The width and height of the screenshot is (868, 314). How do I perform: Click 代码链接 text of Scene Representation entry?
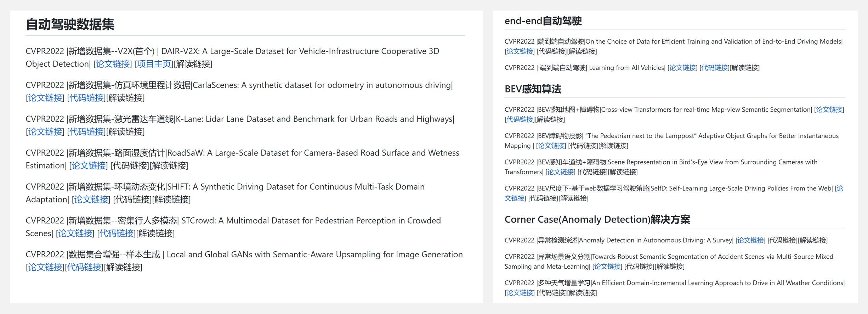(x=592, y=172)
